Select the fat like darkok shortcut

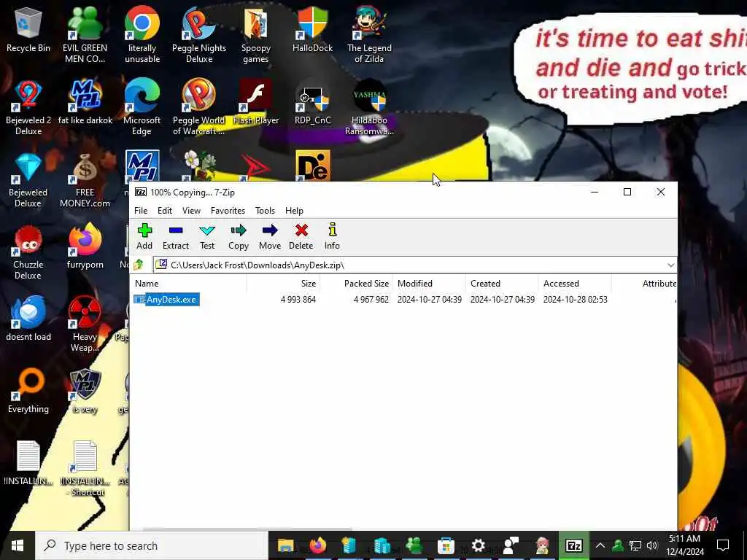(x=85, y=102)
